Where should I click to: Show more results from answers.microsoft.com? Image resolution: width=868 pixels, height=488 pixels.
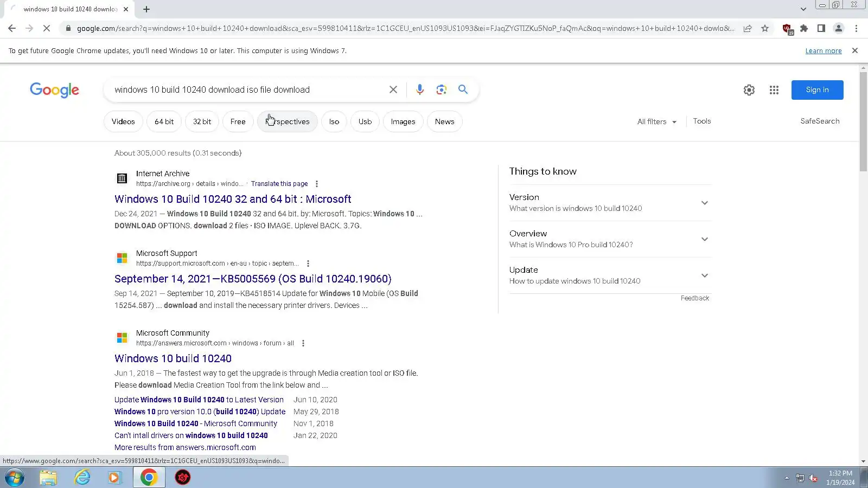(185, 447)
